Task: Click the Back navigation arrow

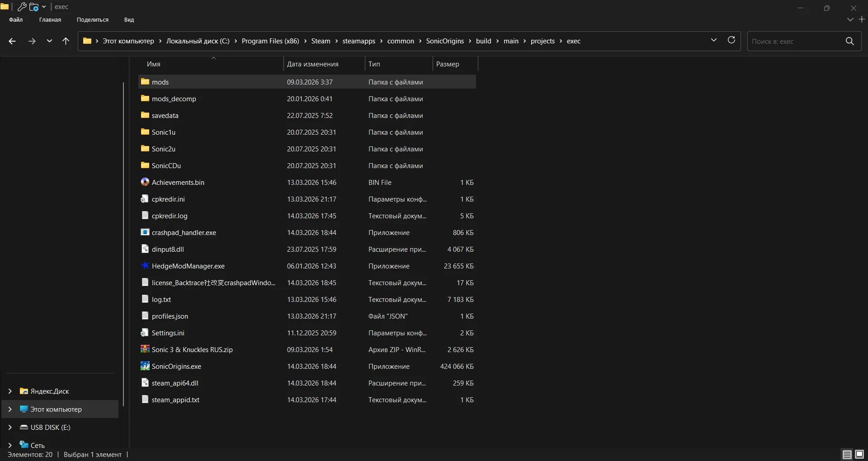Action: pyautogui.click(x=12, y=41)
